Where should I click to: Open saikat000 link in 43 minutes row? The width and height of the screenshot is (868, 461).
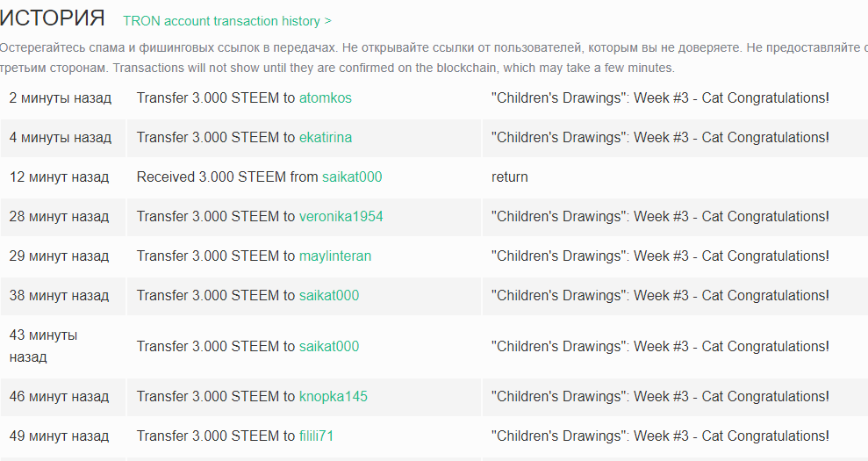(x=329, y=346)
